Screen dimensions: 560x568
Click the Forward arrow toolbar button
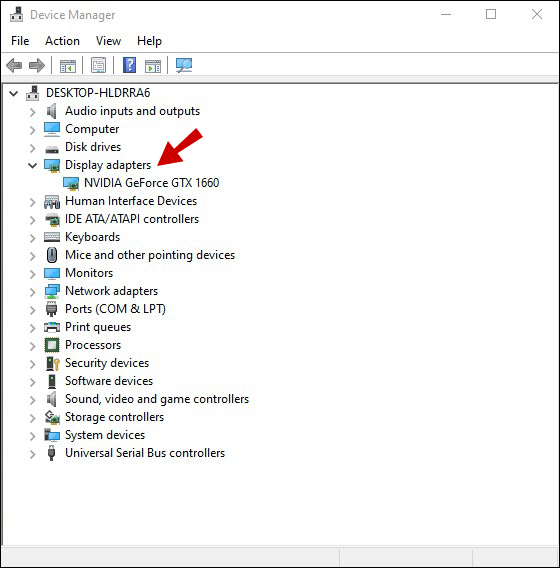(x=37, y=66)
